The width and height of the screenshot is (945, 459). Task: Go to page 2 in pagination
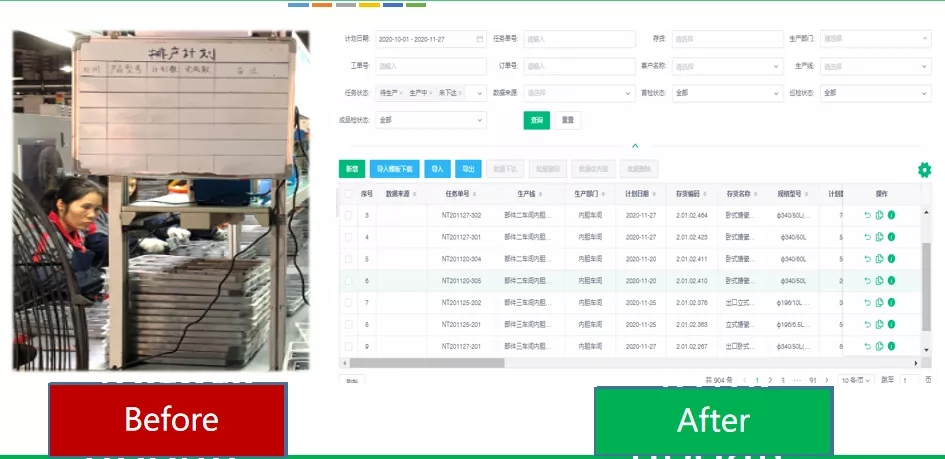(x=770, y=380)
